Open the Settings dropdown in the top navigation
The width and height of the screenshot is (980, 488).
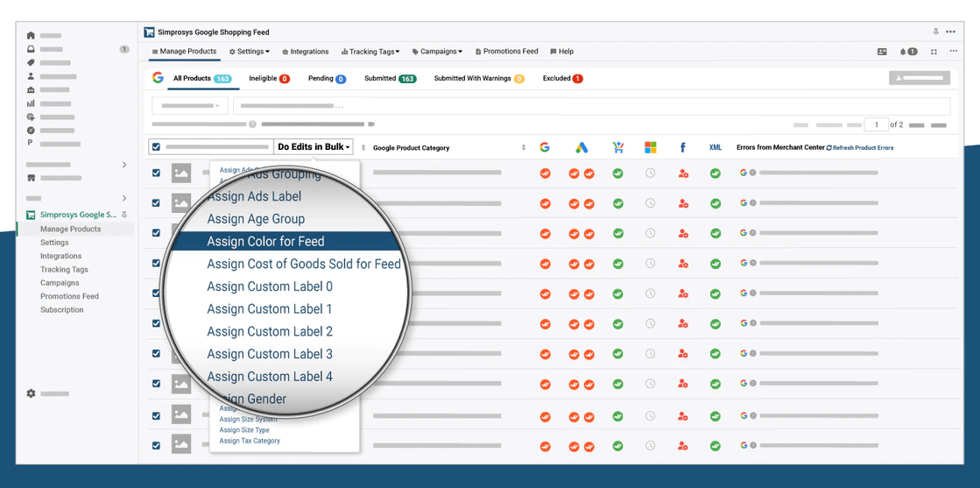(x=250, y=52)
